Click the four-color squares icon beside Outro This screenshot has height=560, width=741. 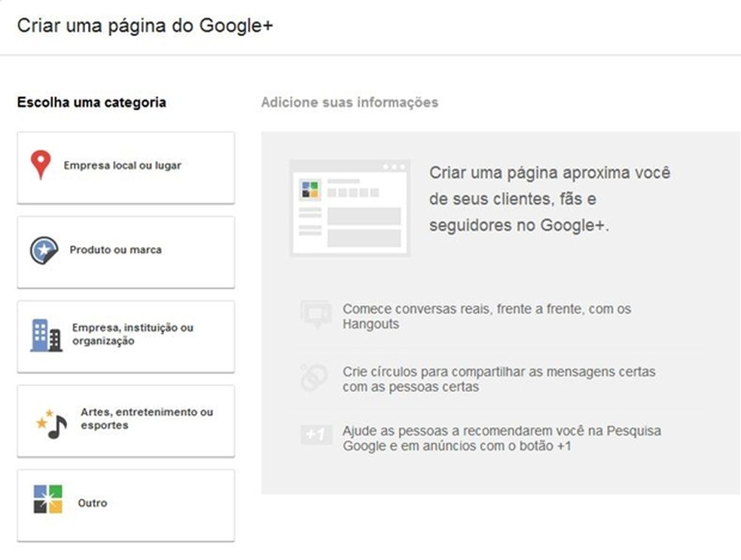point(47,499)
